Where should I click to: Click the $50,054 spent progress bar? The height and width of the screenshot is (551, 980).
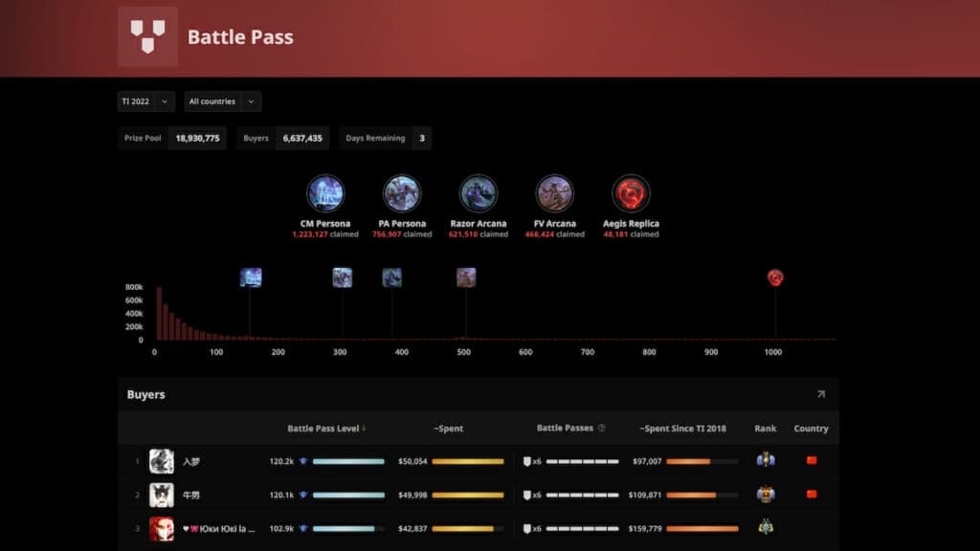coord(468,461)
